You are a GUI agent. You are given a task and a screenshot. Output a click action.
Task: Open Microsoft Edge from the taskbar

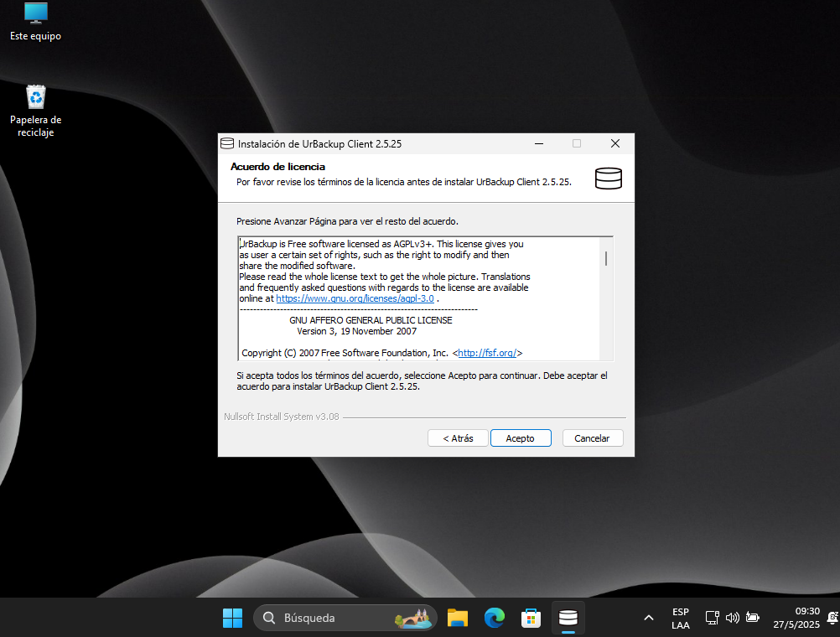point(494,618)
